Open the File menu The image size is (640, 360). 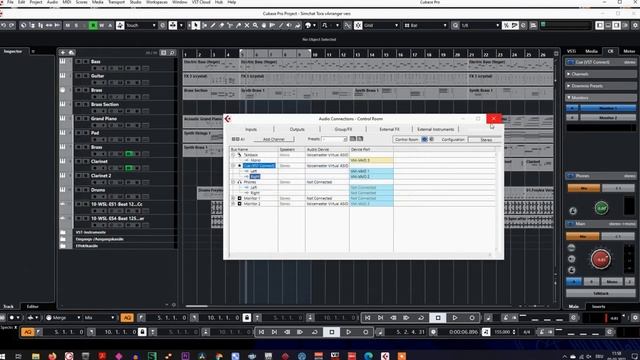click(10, 2)
